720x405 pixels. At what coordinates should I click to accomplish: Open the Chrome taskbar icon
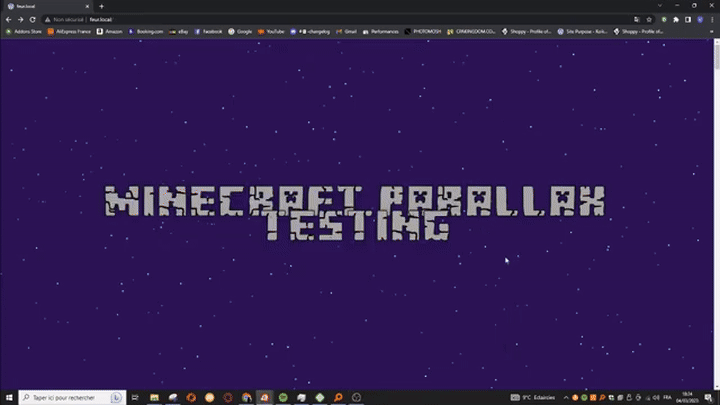pyautogui.click(x=247, y=398)
